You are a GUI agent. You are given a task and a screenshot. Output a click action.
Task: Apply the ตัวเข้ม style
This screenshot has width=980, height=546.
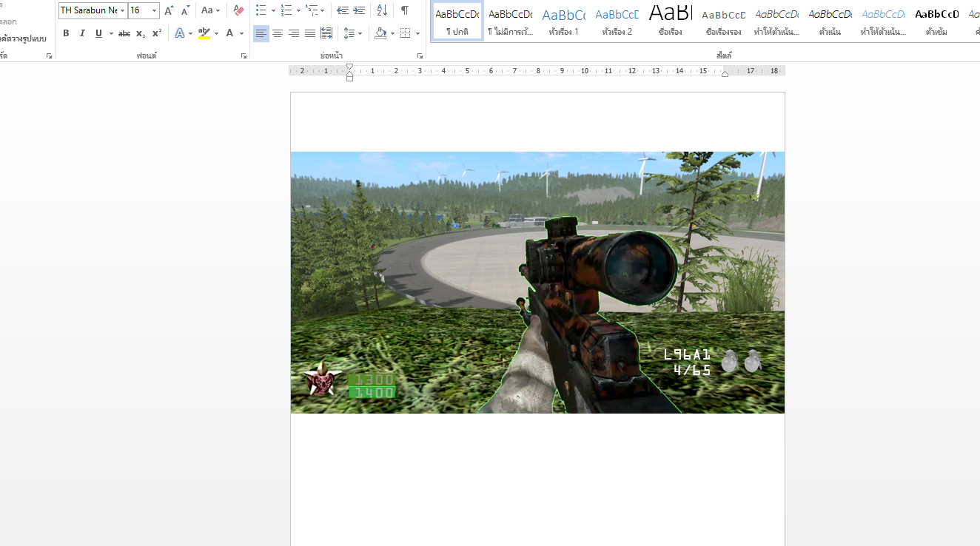pyautogui.click(x=937, y=21)
